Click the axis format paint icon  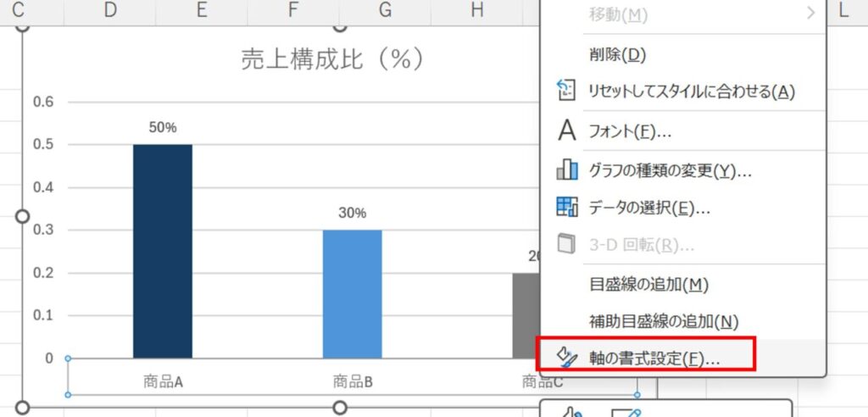pyautogui.click(x=567, y=359)
